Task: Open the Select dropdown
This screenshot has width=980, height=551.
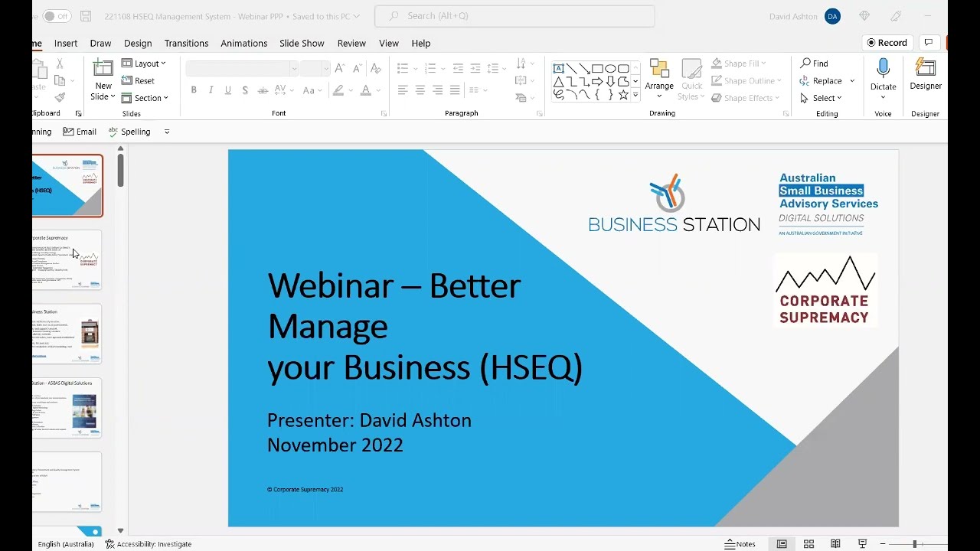Action: pyautogui.click(x=821, y=98)
